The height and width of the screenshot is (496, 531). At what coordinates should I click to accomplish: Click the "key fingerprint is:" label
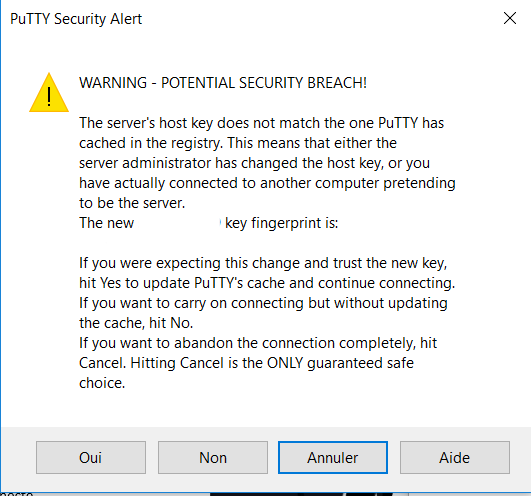click(x=281, y=223)
